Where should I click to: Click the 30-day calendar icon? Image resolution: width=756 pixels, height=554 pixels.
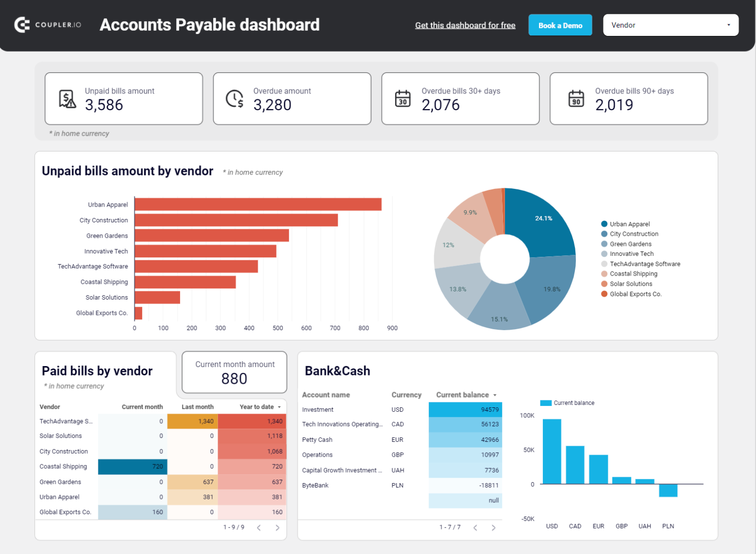[403, 98]
